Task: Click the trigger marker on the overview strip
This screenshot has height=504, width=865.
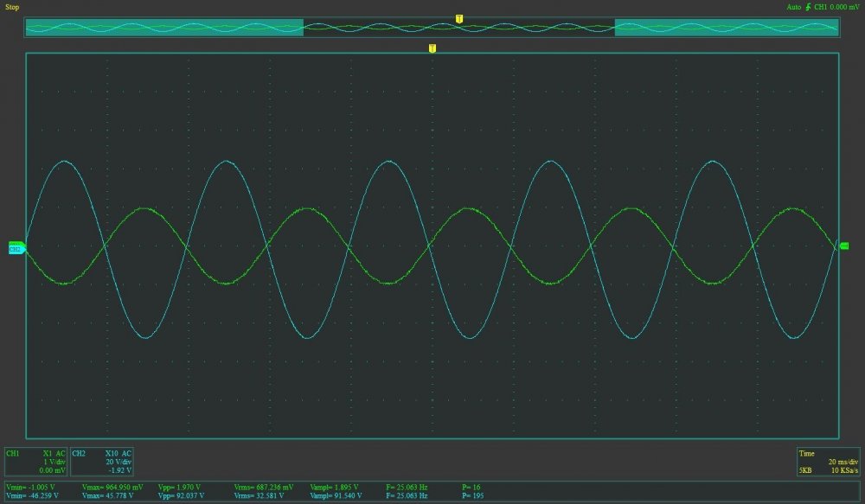Action: pos(459,18)
